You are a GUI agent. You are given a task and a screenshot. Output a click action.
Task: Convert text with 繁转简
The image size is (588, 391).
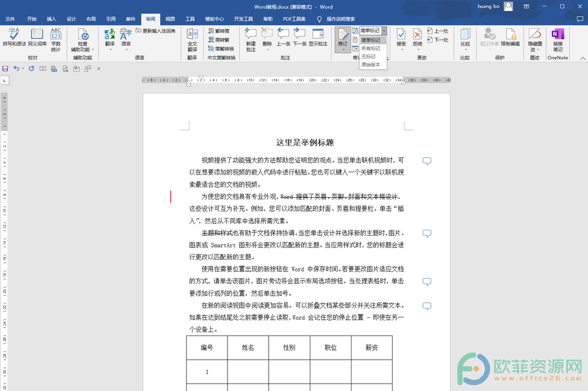pos(219,31)
